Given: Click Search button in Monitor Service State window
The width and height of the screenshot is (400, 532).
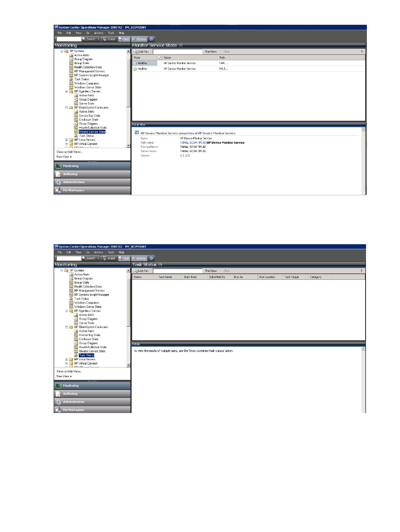Looking at the screenshot, I should coord(89,39).
